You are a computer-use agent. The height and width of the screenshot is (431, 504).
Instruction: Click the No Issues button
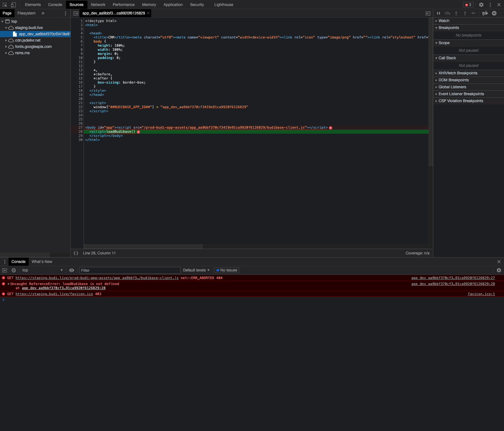227,270
